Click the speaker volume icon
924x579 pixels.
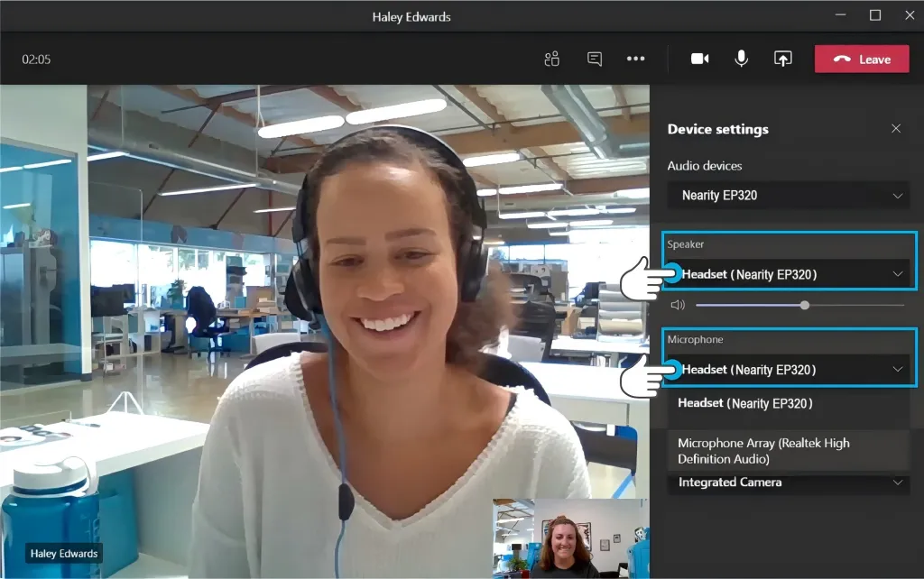[x=678, y=305]
